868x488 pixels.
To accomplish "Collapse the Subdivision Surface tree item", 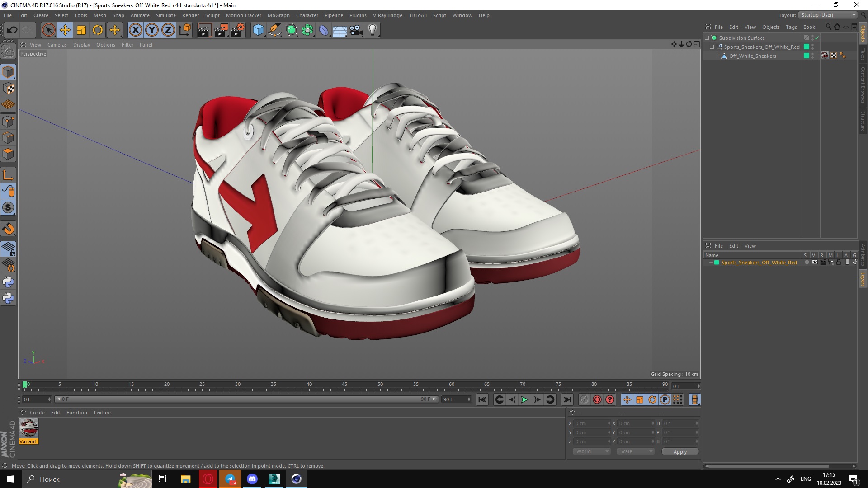I will point(707,38).
